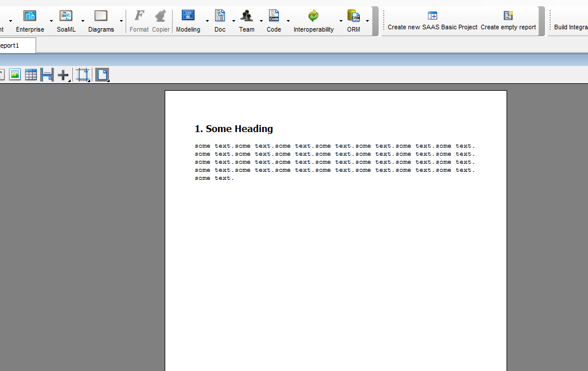Open the Enterprise toolbar button
Viewport: 588px width, 371px height.
click(x=30, y=21)
